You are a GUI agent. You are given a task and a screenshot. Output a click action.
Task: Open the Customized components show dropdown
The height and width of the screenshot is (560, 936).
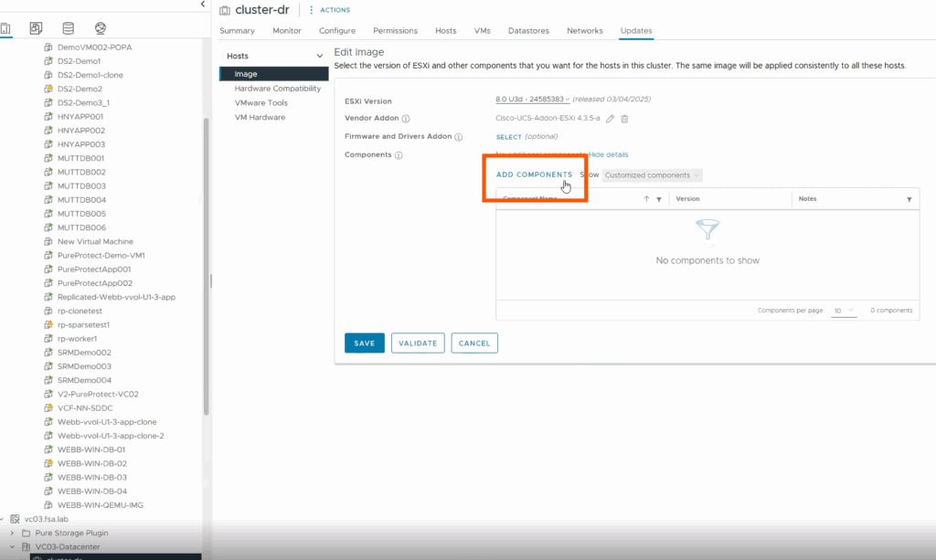[653, 175]
